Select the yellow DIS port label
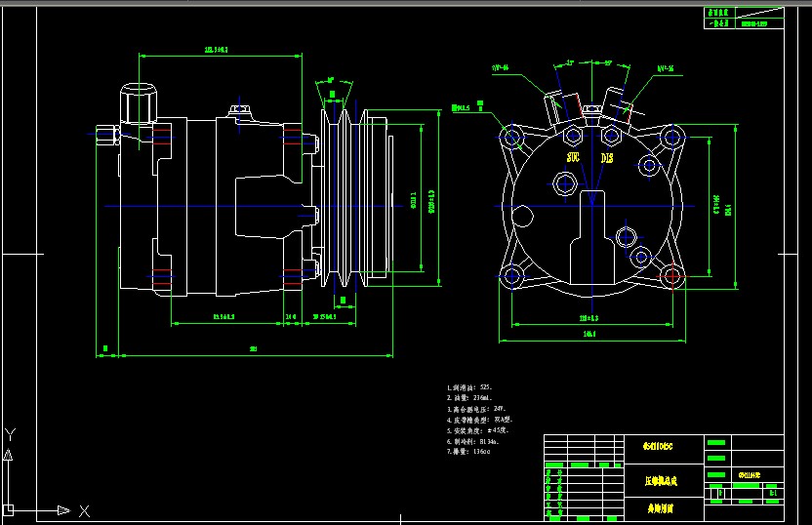Viewport: 812px width, 525px height. coord(607,156)
